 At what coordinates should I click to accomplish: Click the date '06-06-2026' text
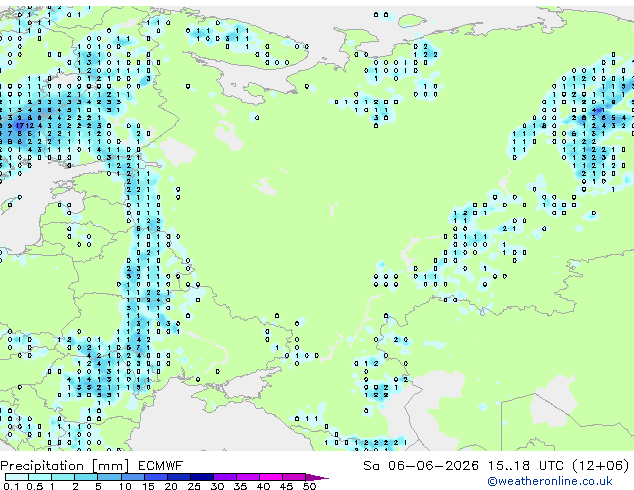[433, 466]
